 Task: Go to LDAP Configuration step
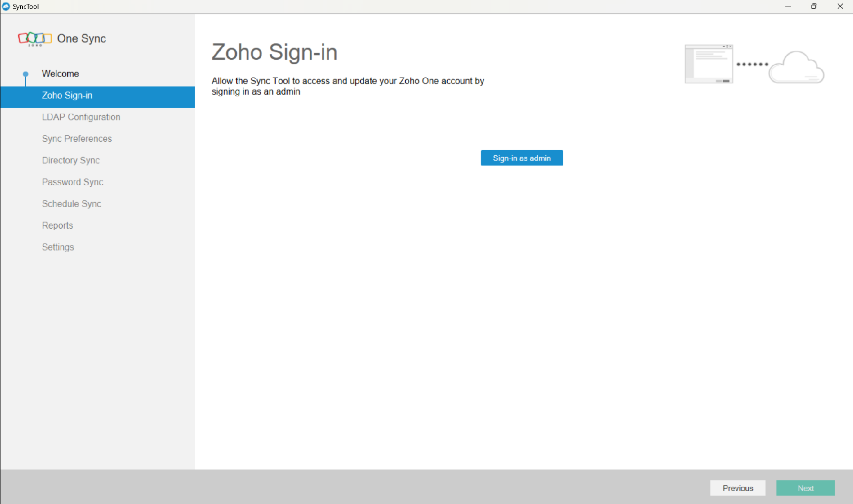pyautogui.click(x=81, y=117)
